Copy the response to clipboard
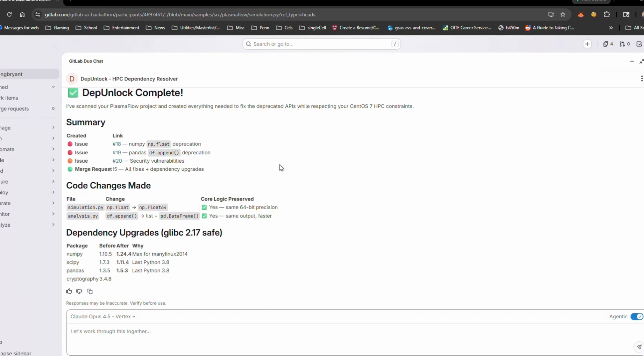This screenshot has height=356, width=644. pyautogui.click(x=90, y=291)
